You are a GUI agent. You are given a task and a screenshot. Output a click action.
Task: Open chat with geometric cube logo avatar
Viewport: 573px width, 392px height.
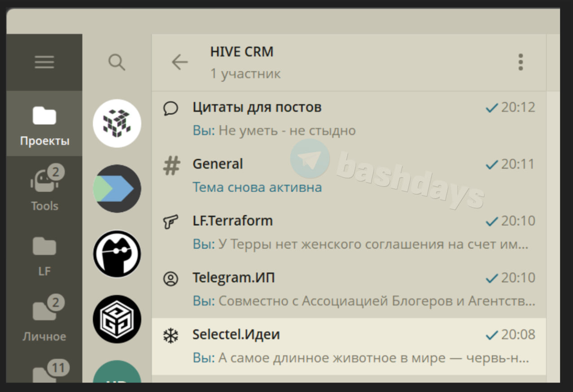(117, 319)
